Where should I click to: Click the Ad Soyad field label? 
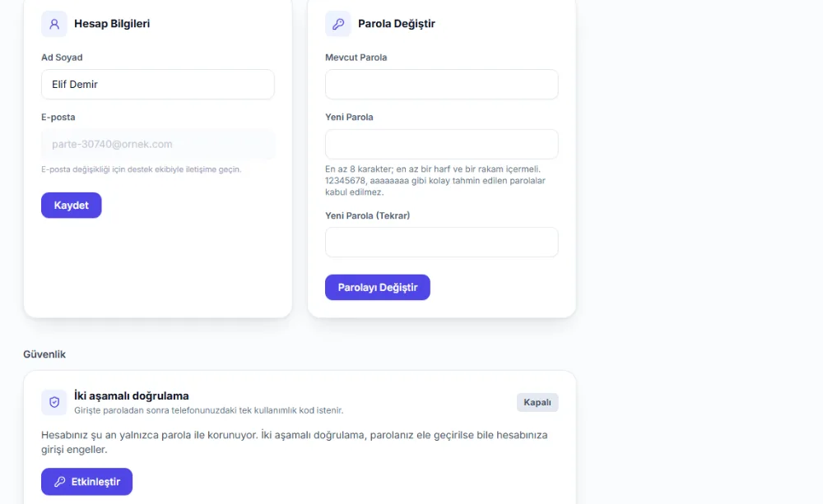click(x=62, y=58)
